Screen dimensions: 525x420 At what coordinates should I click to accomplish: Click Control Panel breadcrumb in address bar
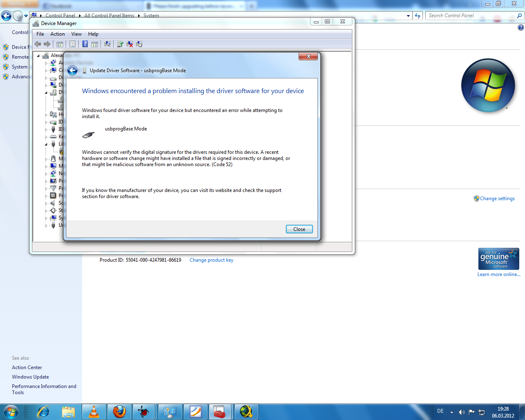tap(60, 16)
